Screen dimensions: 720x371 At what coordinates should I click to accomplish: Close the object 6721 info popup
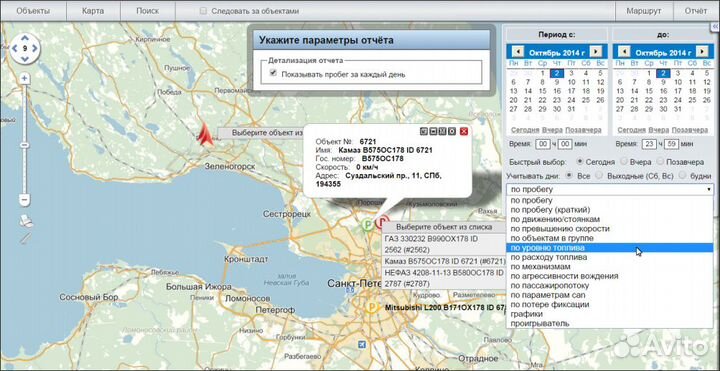coord(464,132)
